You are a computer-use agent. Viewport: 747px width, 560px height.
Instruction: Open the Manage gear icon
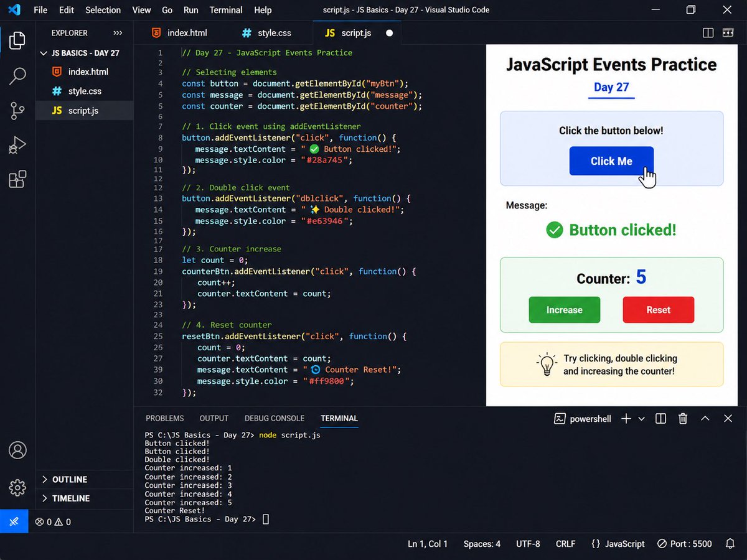coord(17,487)
